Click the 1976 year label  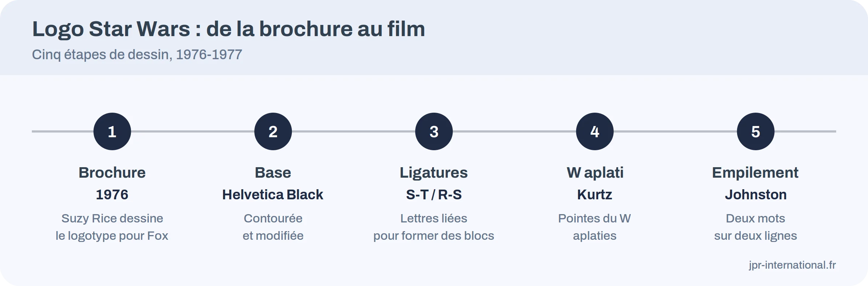coord(112,195)
